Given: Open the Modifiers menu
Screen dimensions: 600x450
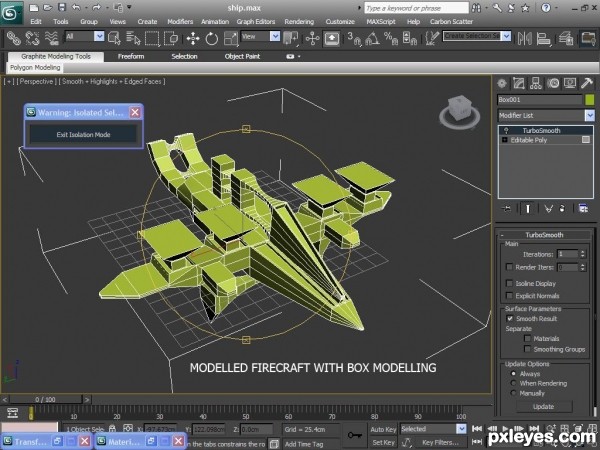Looking at the screenshot, I should pyautogui.click(x=180, y=21).
